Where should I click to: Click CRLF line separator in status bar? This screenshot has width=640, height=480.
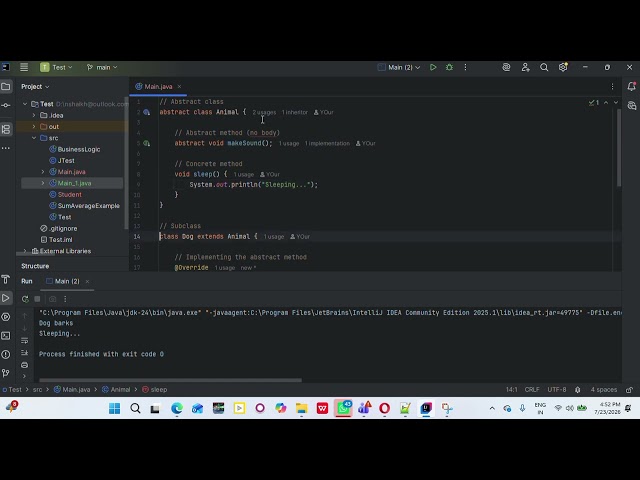click(x=532, y=390)
